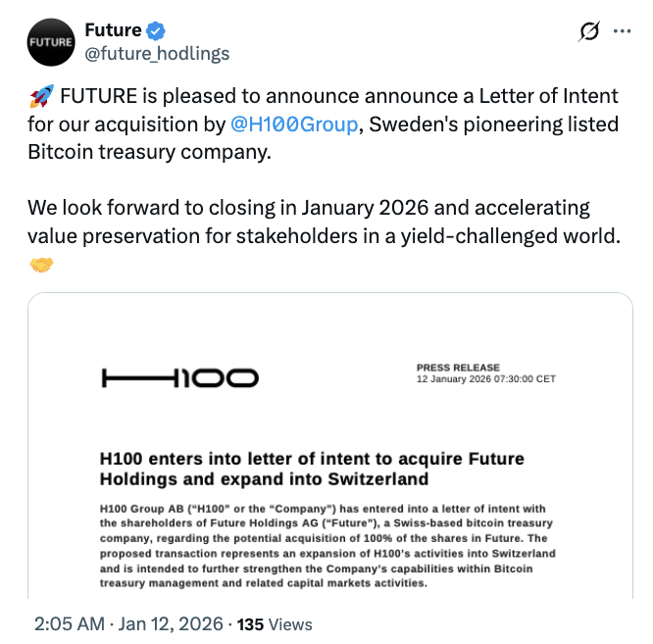The width and height of the screenshot is (653, 644).
Task: Click the handshake emoji below the tweet text
Action: tap(40, 266)
